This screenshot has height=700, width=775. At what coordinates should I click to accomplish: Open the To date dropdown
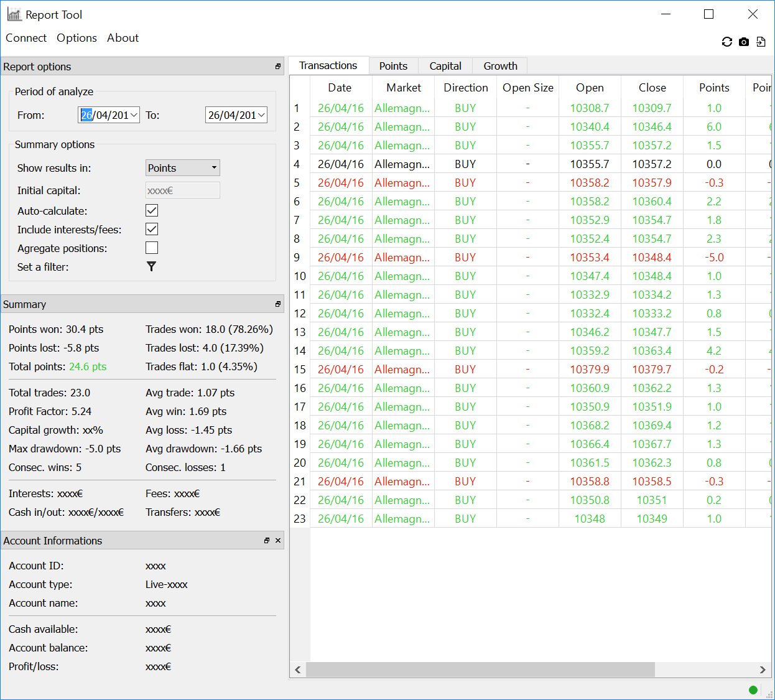(x=261, y=115)
